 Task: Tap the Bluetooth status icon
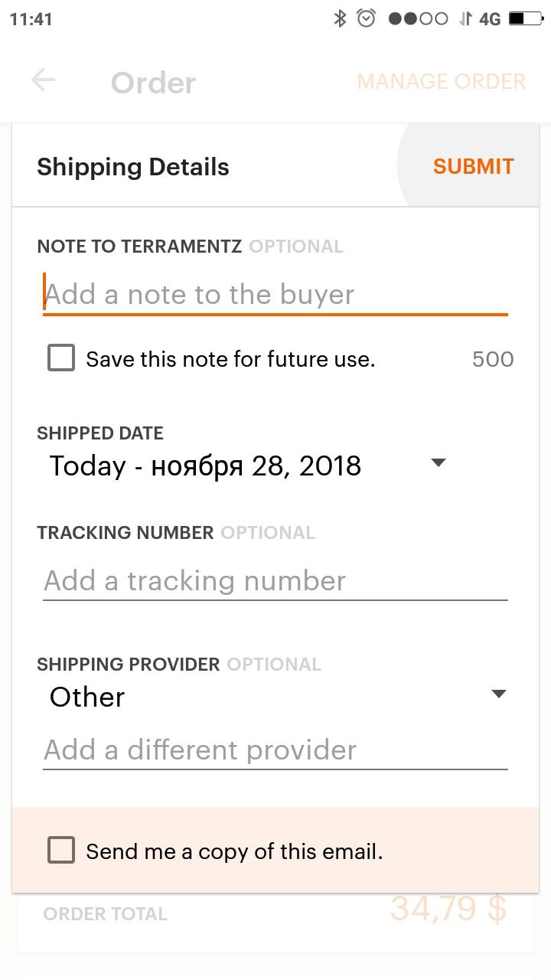tap(340, 18)
